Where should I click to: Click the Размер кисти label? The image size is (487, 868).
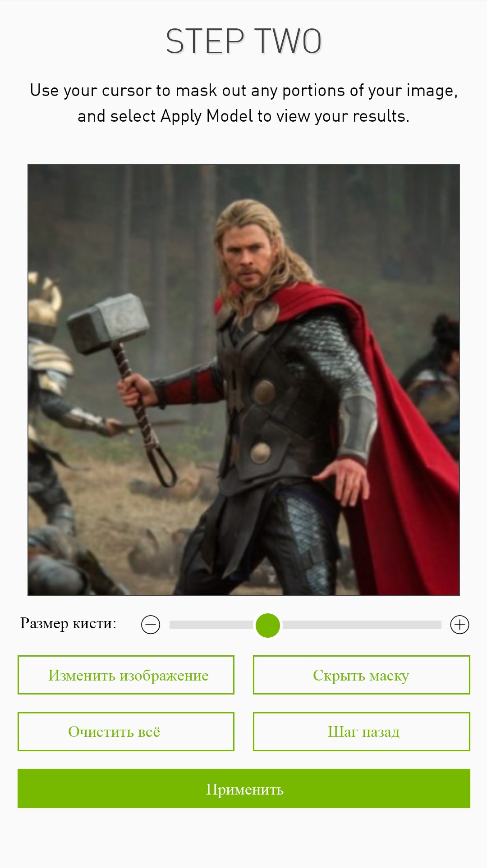pos(68,623)
